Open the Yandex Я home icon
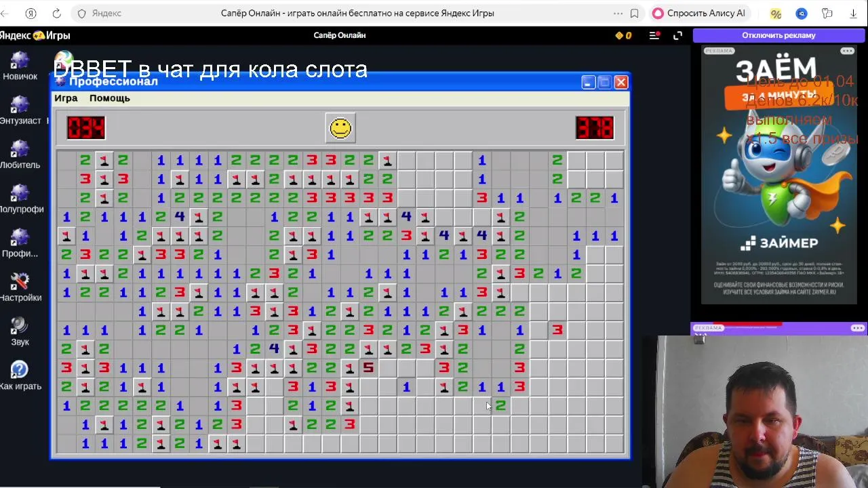 pyautogui.click(x=31, y=14)
